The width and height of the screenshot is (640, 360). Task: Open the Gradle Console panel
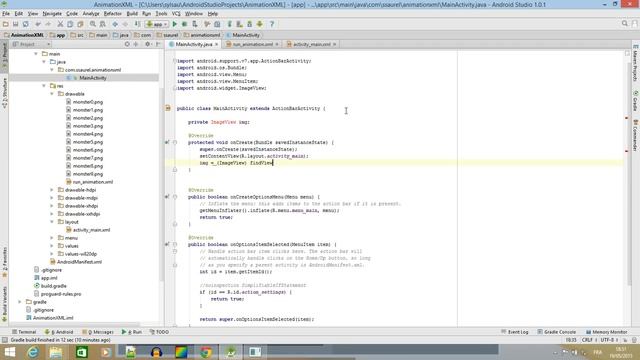tap(557, 332)
